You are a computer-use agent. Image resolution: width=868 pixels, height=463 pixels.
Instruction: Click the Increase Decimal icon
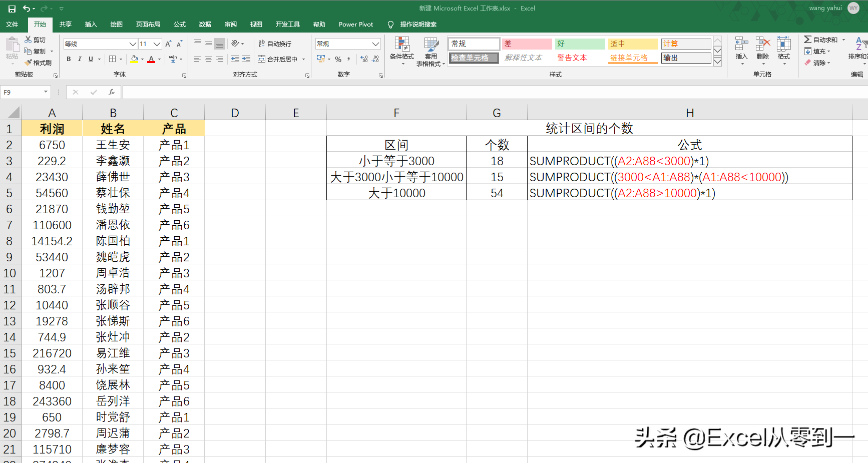click(x=364, y=59)
